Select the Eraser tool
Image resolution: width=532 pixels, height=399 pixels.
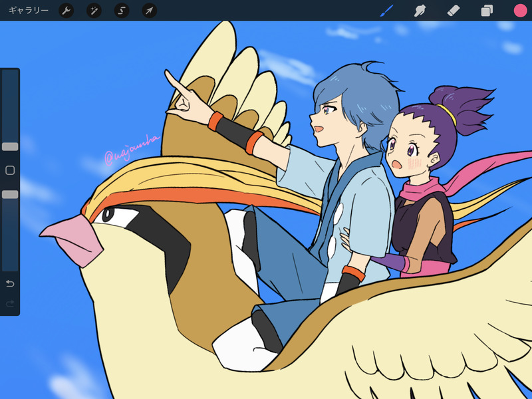tap(454, 11)
